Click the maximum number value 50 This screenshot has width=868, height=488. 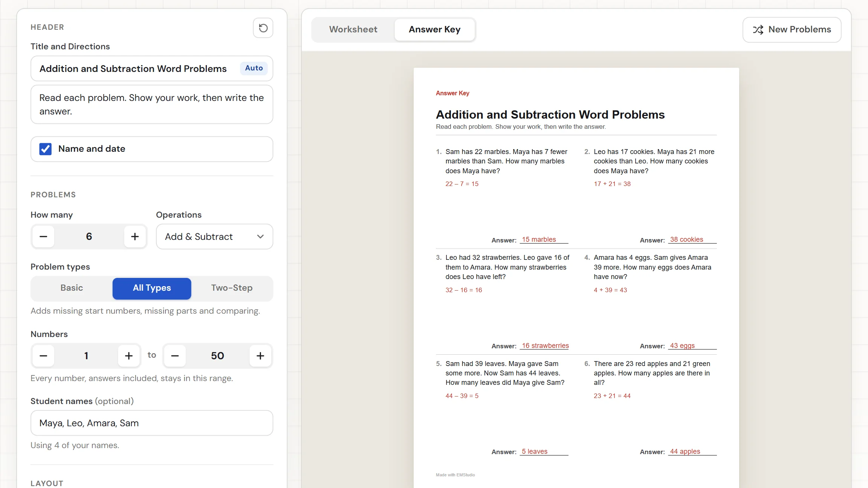pos(217,356)
